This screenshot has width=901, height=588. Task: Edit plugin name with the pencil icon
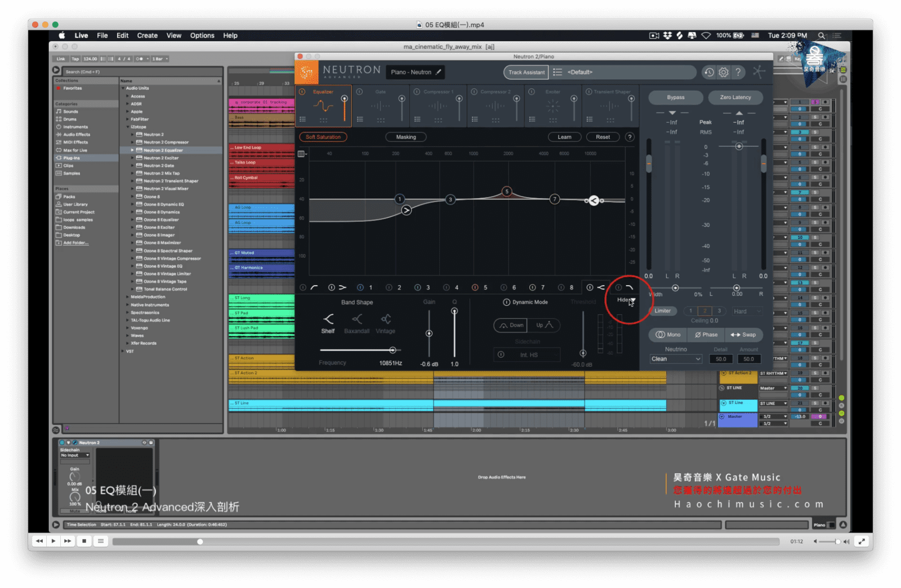click(x=438, y=72)
